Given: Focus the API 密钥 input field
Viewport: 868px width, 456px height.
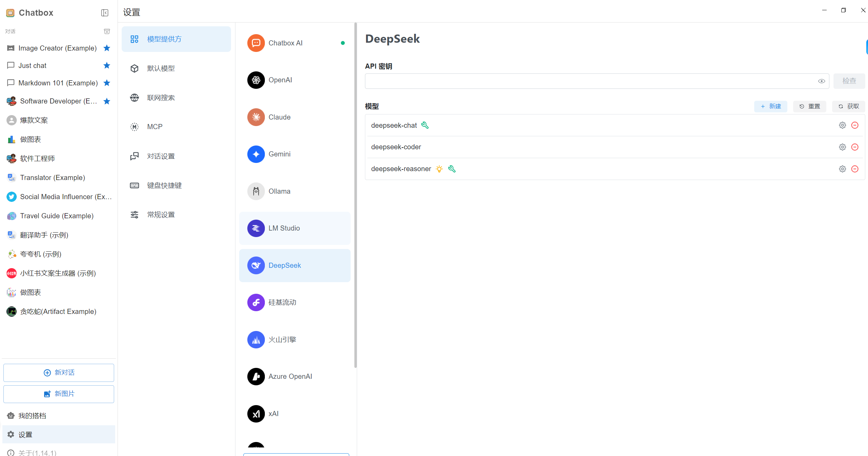Looking at the screenshot, I should 589,81.
